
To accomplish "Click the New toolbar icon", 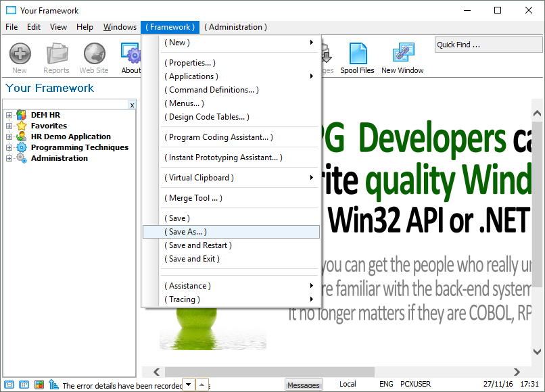I will pyautogui.click(x=20, y=54).
